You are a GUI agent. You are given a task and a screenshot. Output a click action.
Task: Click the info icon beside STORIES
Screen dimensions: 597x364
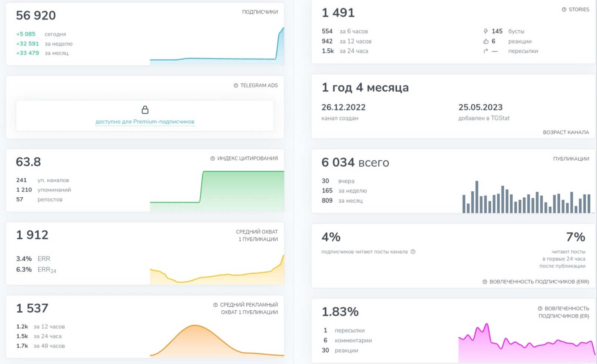point(564,10)
